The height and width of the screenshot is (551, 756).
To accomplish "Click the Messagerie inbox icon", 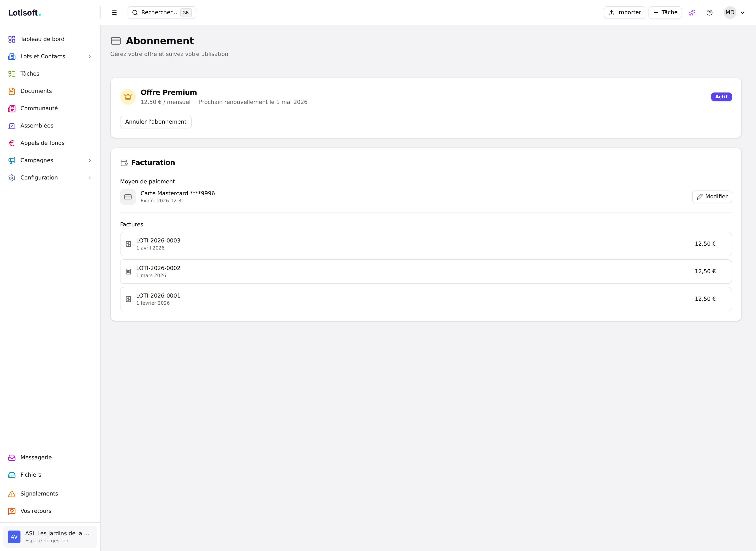I will (x=12, y=458).
